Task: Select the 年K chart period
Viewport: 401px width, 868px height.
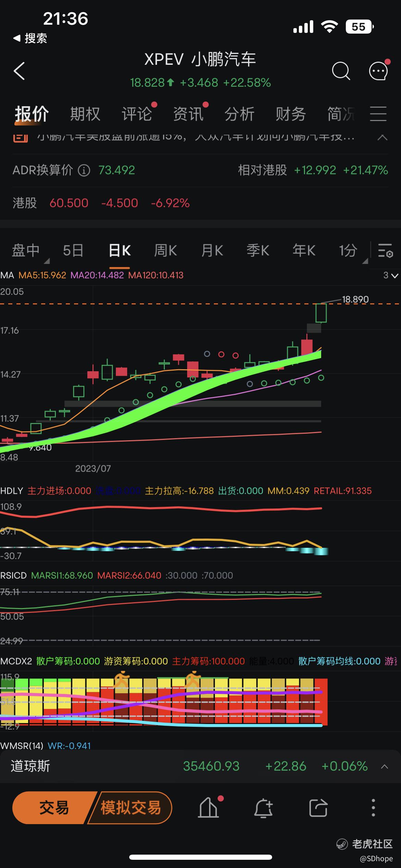Action: (x=304, y=251)
